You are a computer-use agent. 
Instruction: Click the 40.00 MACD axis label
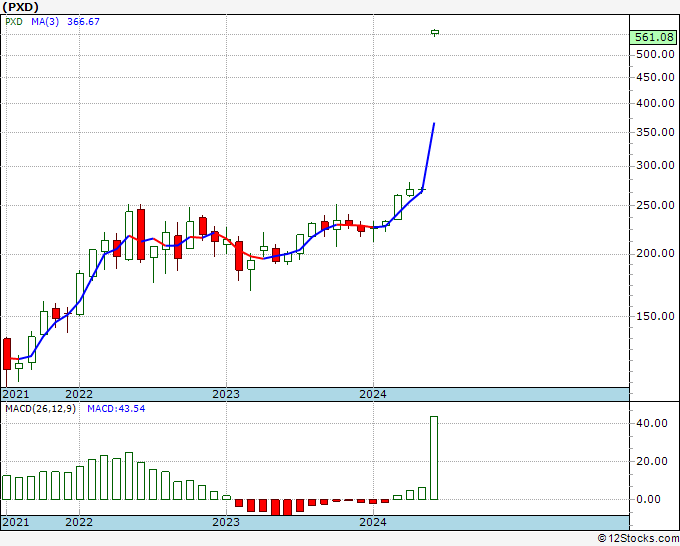point(652,423)
